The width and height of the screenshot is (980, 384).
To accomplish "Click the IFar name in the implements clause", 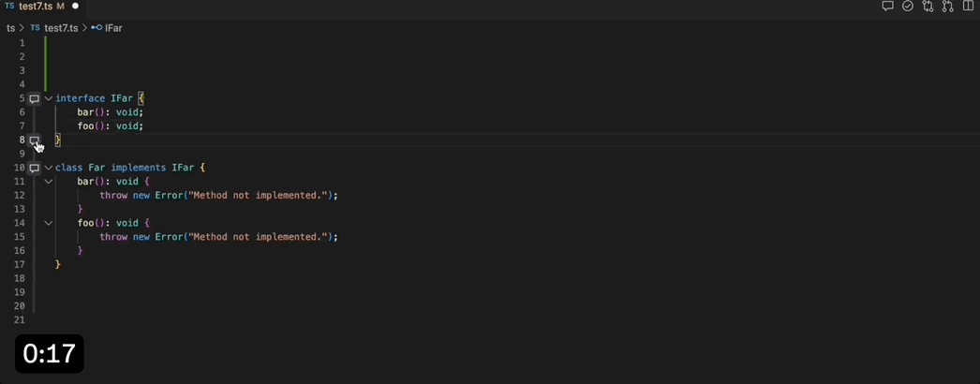I will (183, 168).
